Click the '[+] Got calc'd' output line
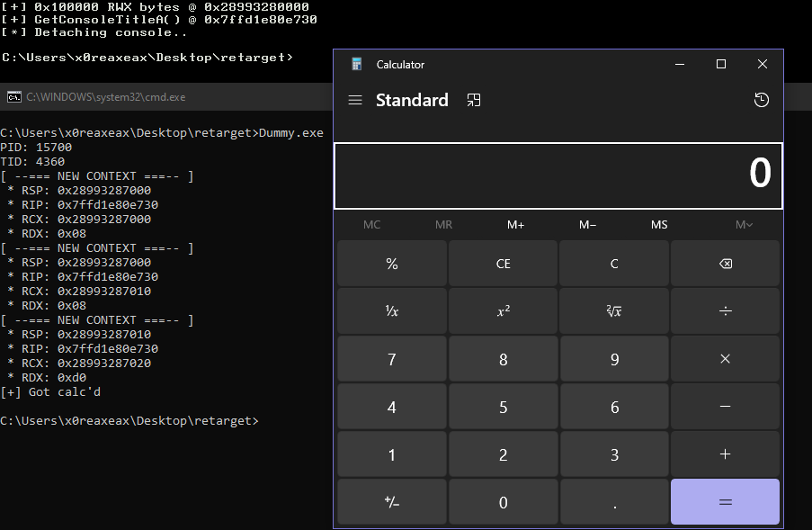812x530 pixels. point(50,391)
